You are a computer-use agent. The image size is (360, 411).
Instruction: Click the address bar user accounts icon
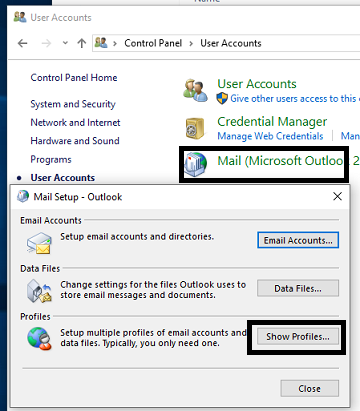(101, 43)
